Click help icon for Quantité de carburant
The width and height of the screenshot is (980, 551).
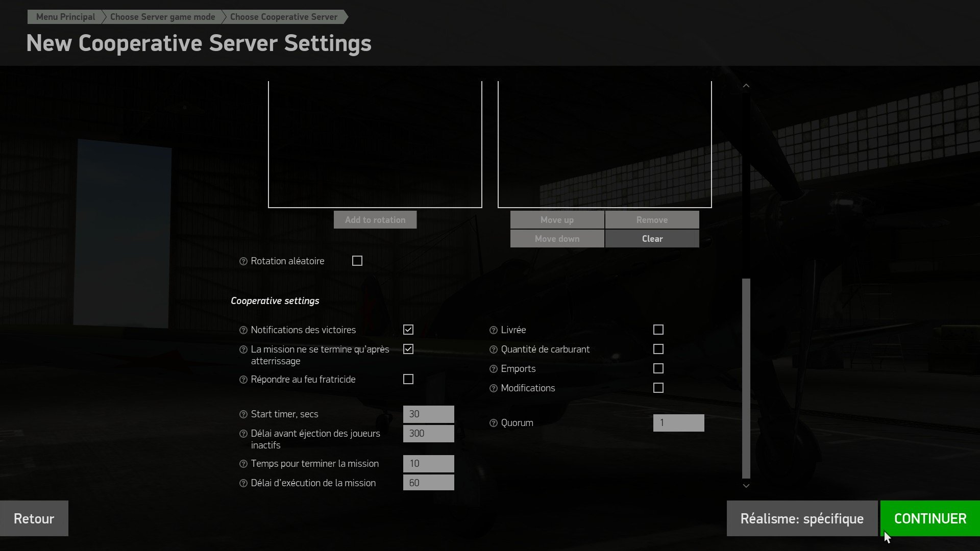pyautogui.click(x=494, y=349)
